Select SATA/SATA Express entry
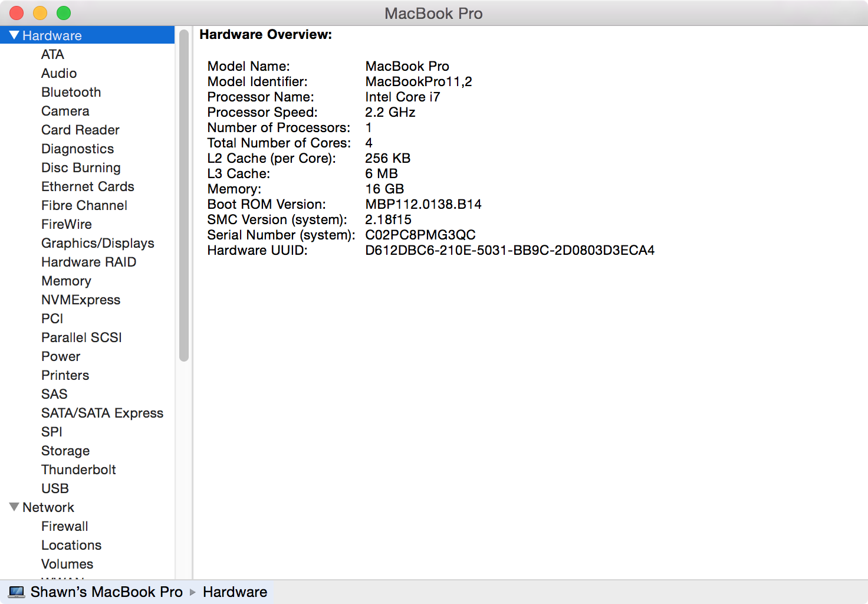 tap(102, 413)
